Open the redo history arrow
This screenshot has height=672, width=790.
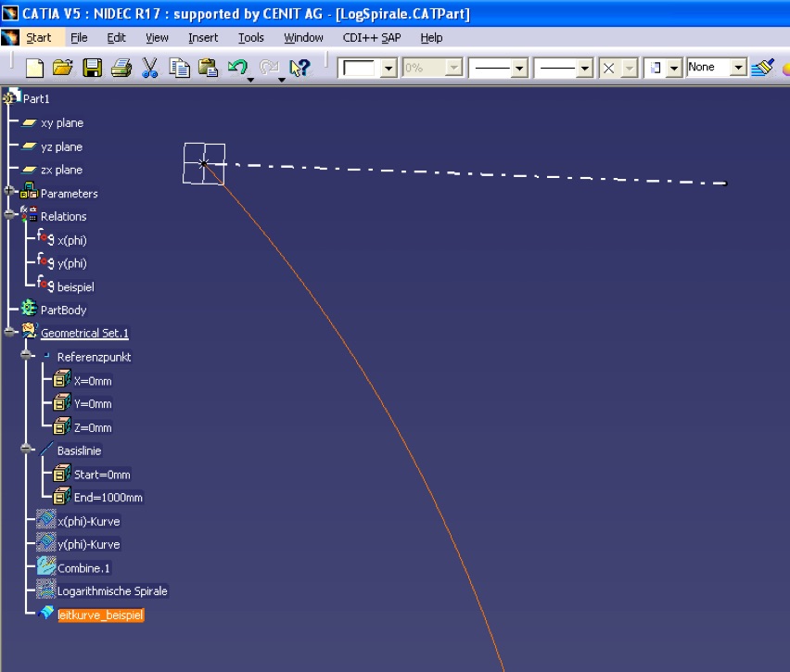(282, 80)
